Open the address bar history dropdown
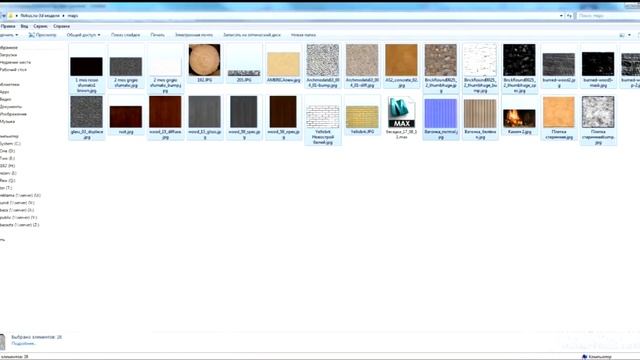Screen dimensions: 640x360 [561, 16]
